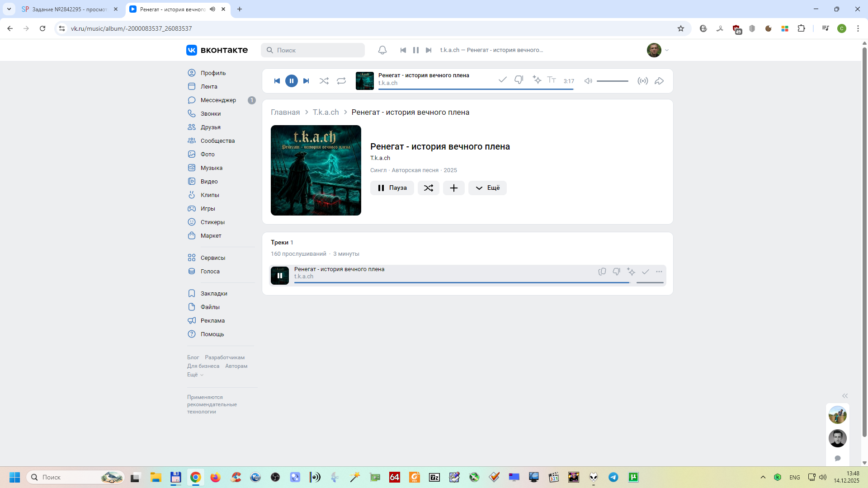Open Мессенджер in the left sidebar
This screenshot has width=868, height=488.
point(218,100)
